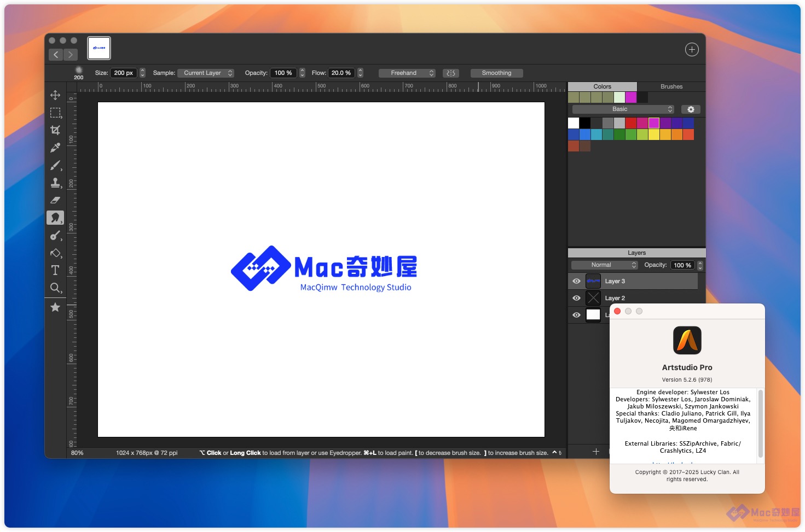Select the Paintbrush tool

pos(55,165)
